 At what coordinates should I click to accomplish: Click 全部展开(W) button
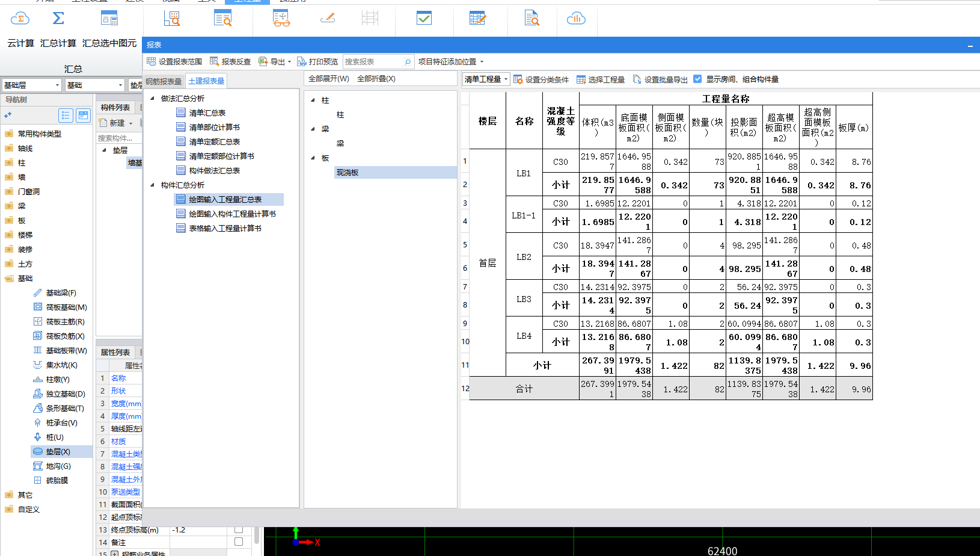[328, 79]
